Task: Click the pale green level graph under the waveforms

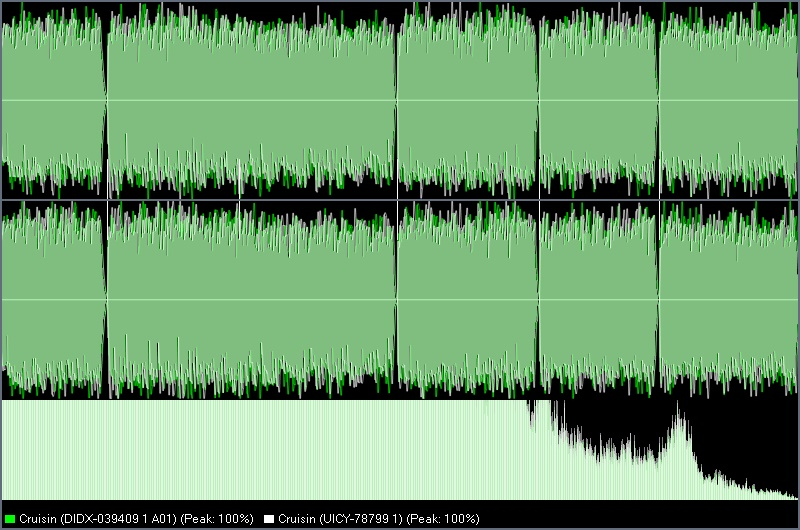Action: 399,450
